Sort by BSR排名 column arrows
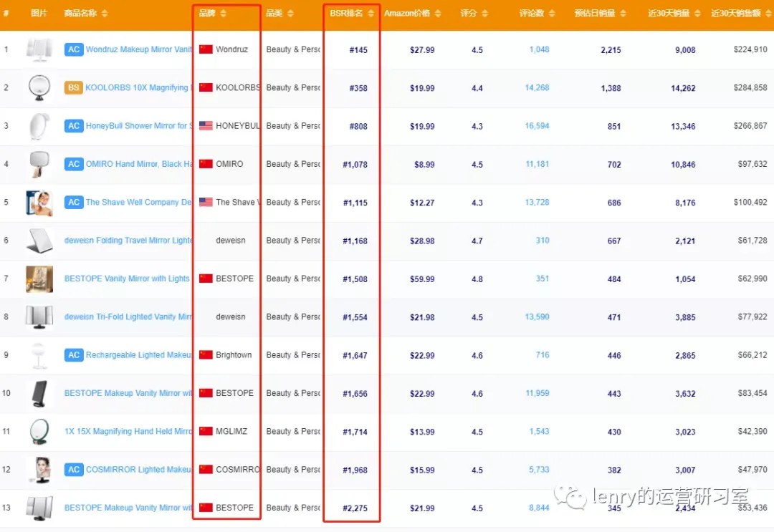Viewport: 774px width, 532px height. (371, 14)
